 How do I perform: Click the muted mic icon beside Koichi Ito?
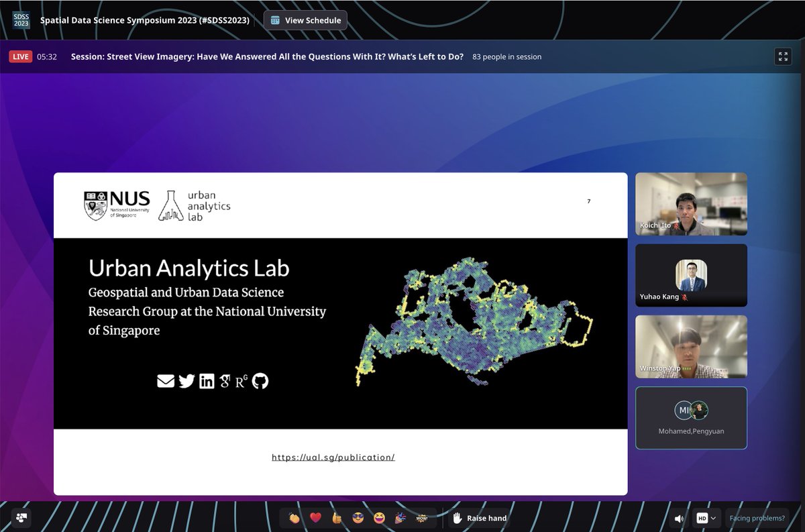pos(678,226)
